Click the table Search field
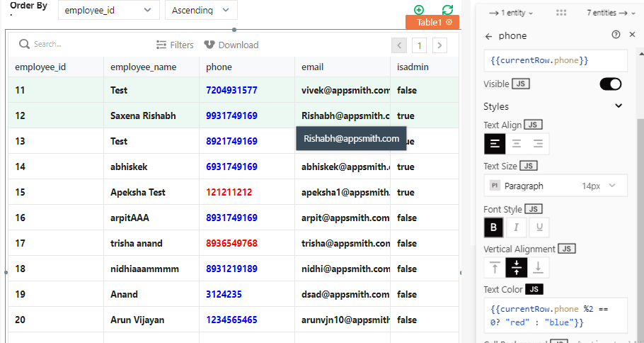This screenshot has width=644, height=343. coord(82,44)
